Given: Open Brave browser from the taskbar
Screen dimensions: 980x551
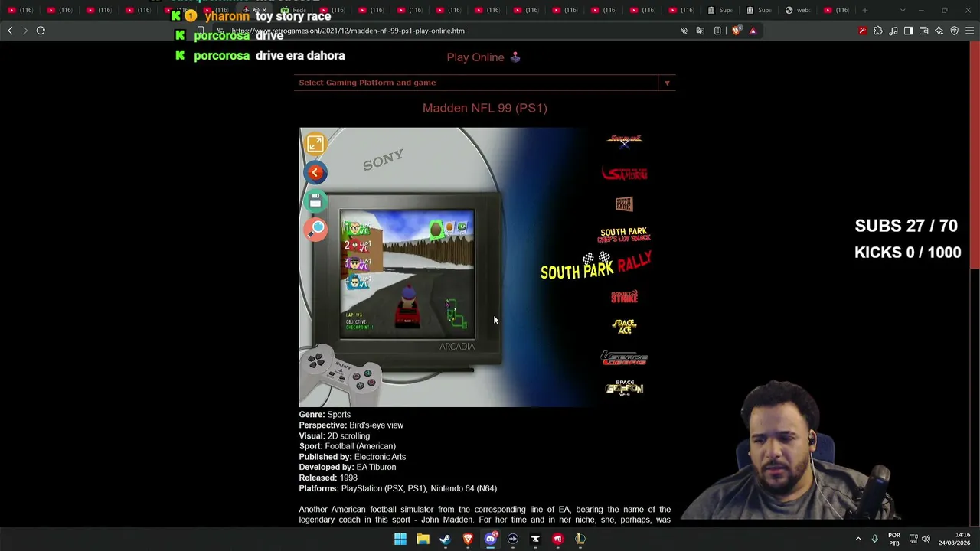Looking at the screenshot, I should tap(468, 539).
